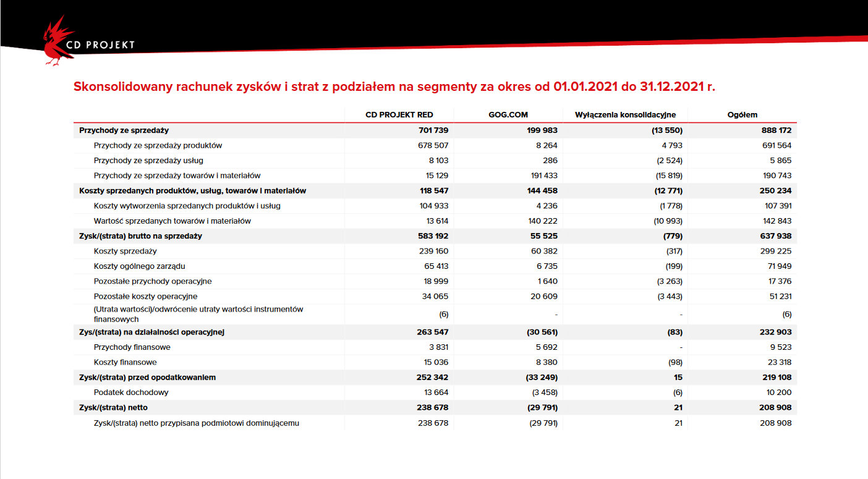Viewport: 868px width, 479px height.
Task: Select Pozostałe koszty operacyjne row label
Action: (146, 296)
